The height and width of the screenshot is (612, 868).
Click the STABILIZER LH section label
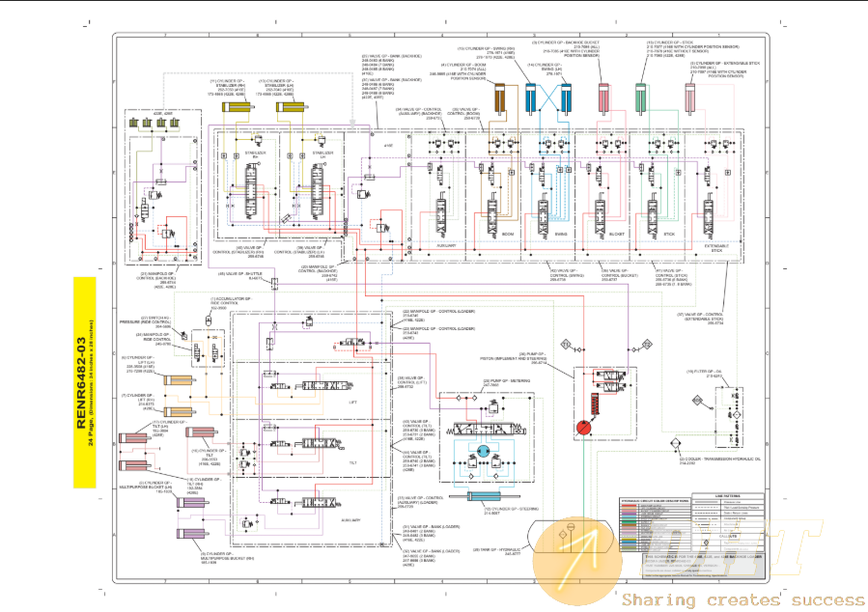coord(322,154)
